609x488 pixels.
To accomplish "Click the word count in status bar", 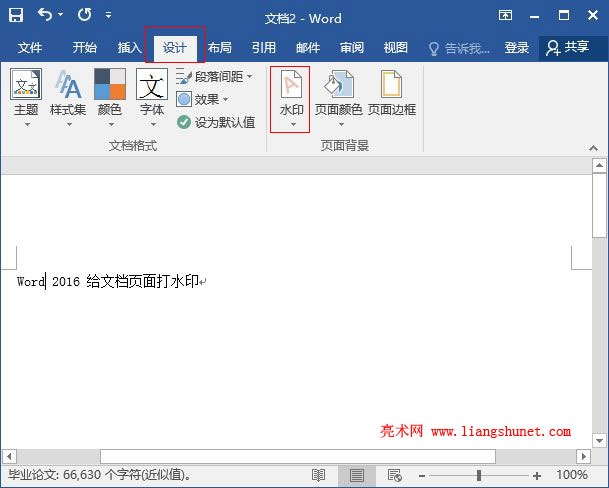I will pyautogui.click(x=99, y=475).
